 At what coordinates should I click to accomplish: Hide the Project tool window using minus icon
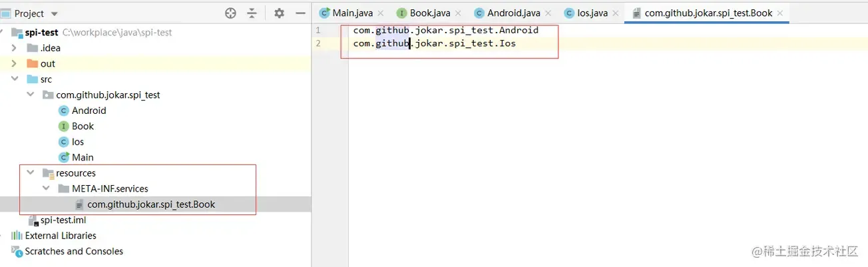click(x=300, y=13)
